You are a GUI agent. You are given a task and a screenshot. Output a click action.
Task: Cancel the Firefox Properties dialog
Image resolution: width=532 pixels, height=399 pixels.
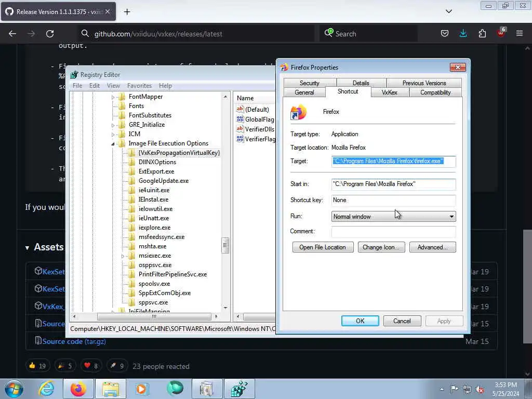tap(402, 321)
